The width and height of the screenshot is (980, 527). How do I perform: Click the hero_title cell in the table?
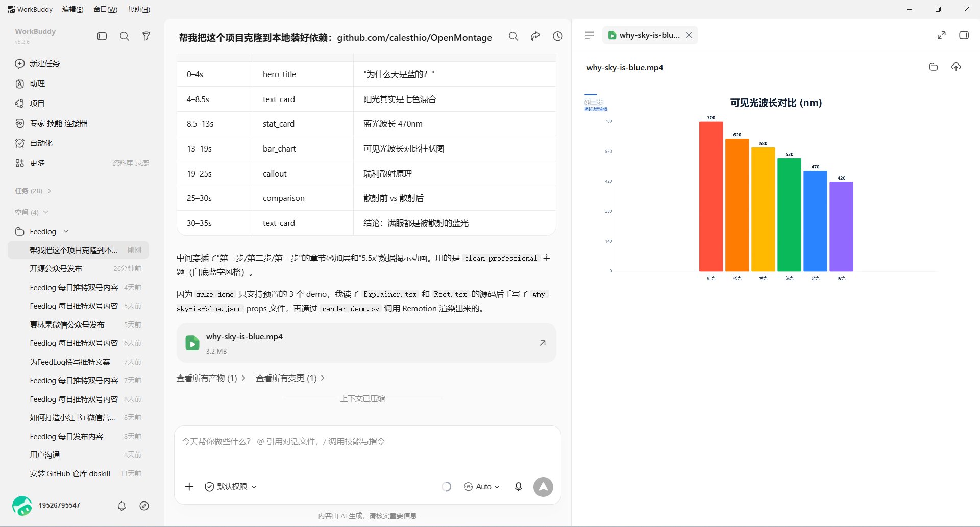click(x=303, y=74)
